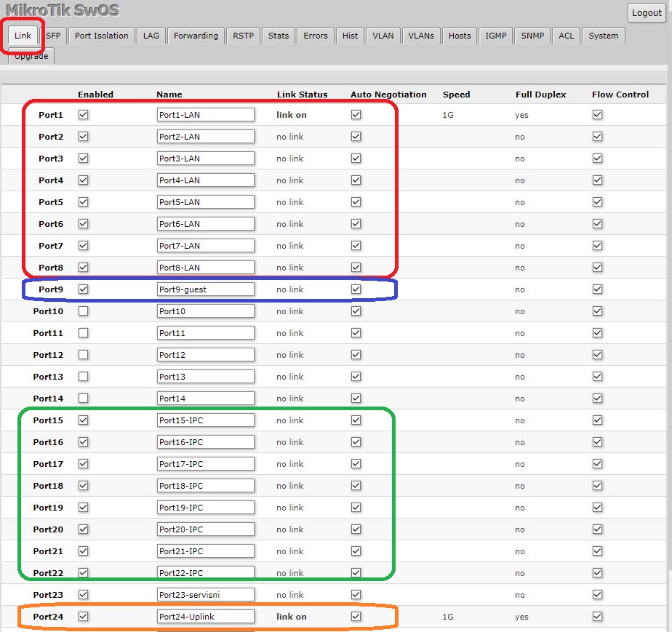Toggle Auto Negotiation on Port23
Viewport: 672px width, 632px height.
pos(356,595)
